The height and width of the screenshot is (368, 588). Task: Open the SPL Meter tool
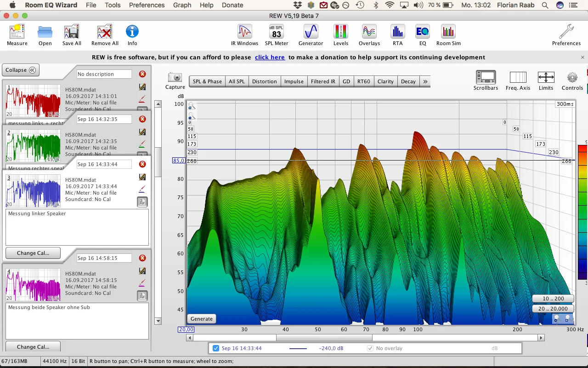[x=277, y=35]
